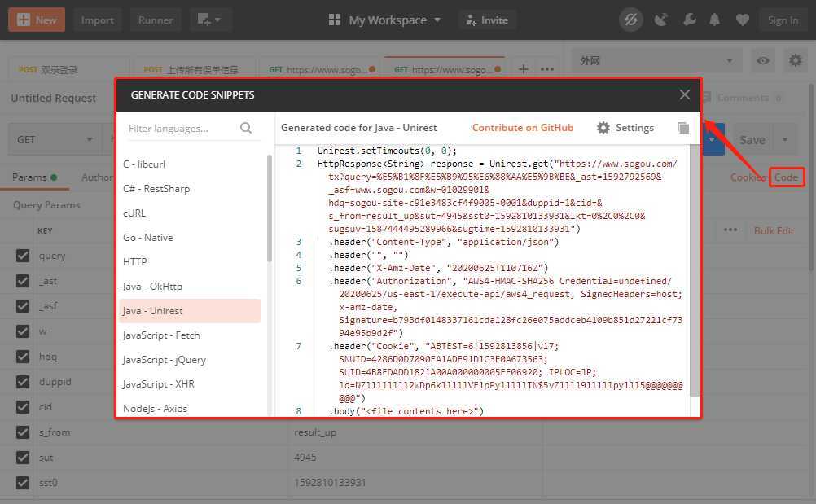The height and width of the screenshot is (504, 816).
Task: Click the workspace grid icon
Action: click(335, 20)
